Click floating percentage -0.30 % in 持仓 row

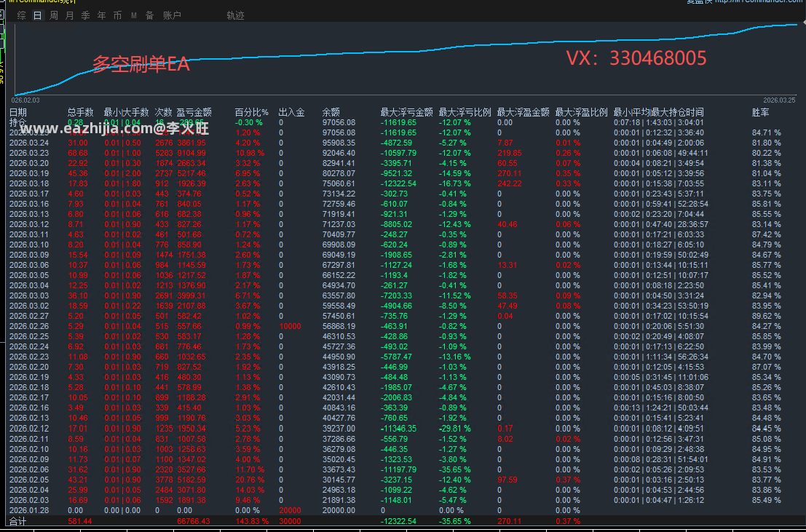tap(249, 122)
